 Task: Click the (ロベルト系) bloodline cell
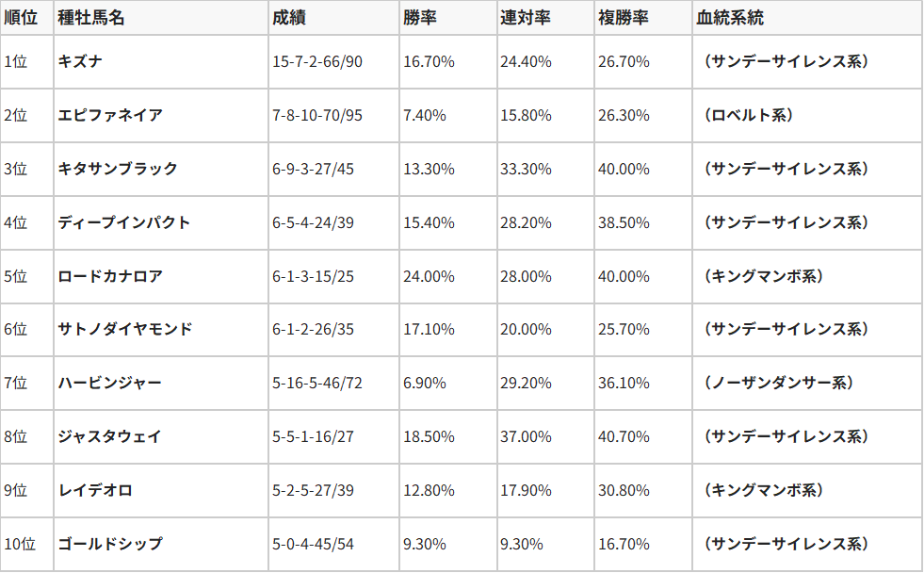click(748, 115)
